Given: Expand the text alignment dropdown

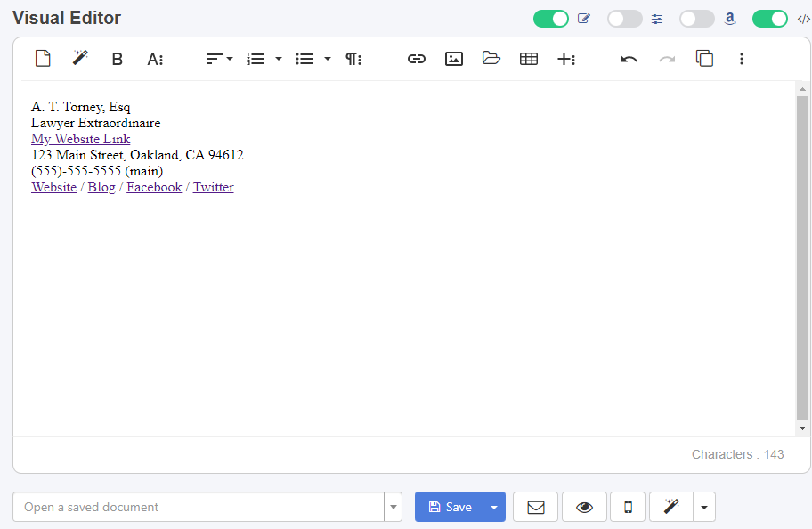Looking at the screenshot, I should click(229, 58).
